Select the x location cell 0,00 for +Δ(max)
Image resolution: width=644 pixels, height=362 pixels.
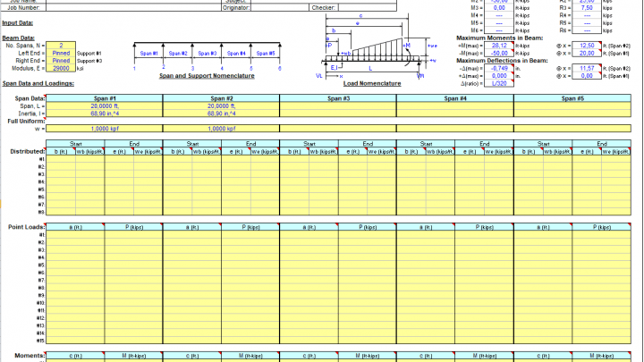[587, 76]
